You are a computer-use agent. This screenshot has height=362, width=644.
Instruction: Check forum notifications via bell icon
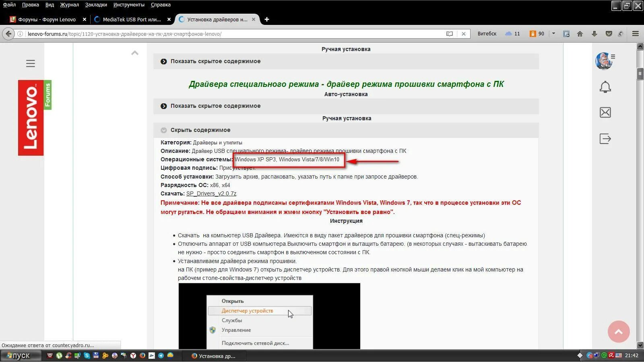(605, 87)
